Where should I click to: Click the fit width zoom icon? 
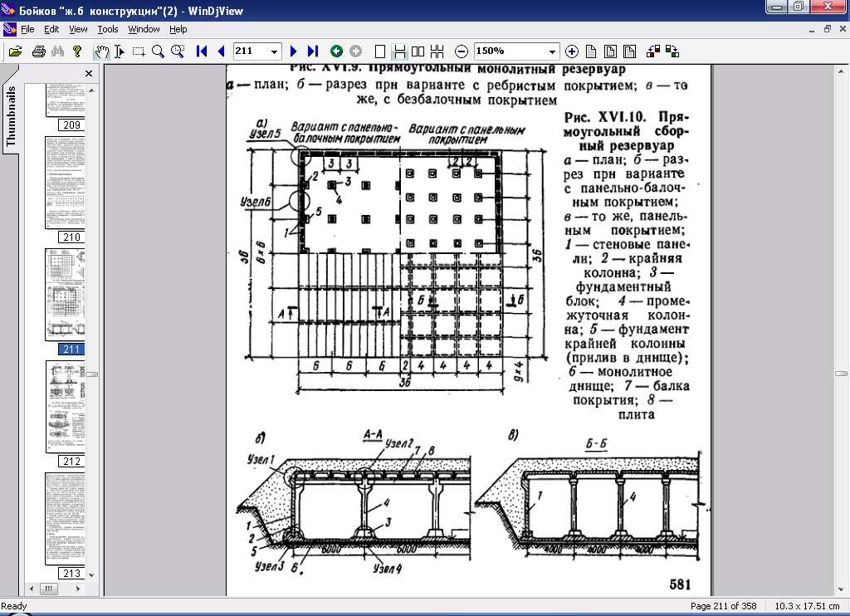point(629,51)
